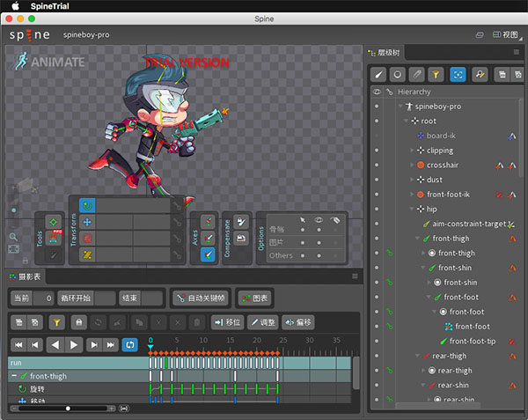Expand the crosshair bone node
The image size is (528, 420).
coord(412,165)
